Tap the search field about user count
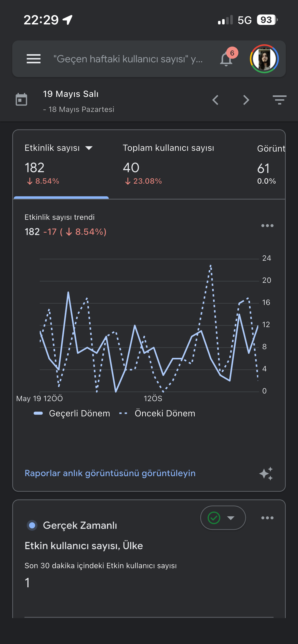Screen dimensions: 298x644 point(128,59)
